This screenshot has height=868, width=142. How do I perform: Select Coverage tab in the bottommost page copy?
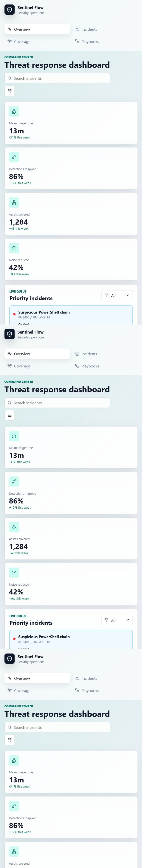click(x=37, y=690)
